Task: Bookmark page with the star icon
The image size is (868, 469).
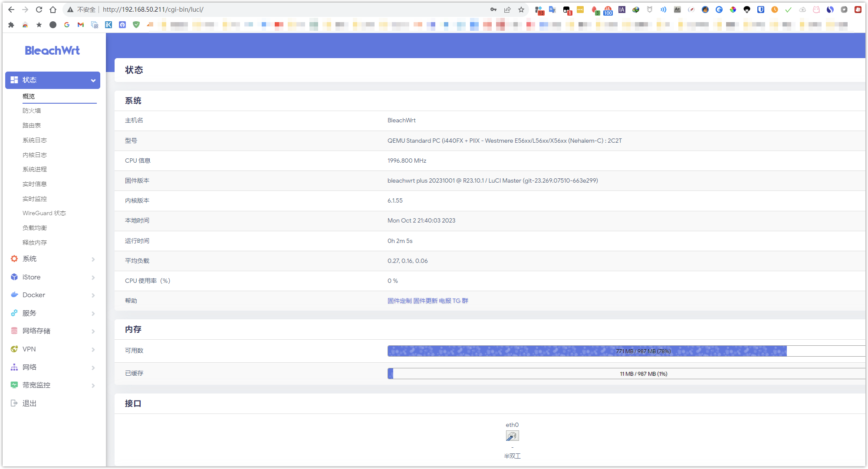Action: click(x=521, y=10)
